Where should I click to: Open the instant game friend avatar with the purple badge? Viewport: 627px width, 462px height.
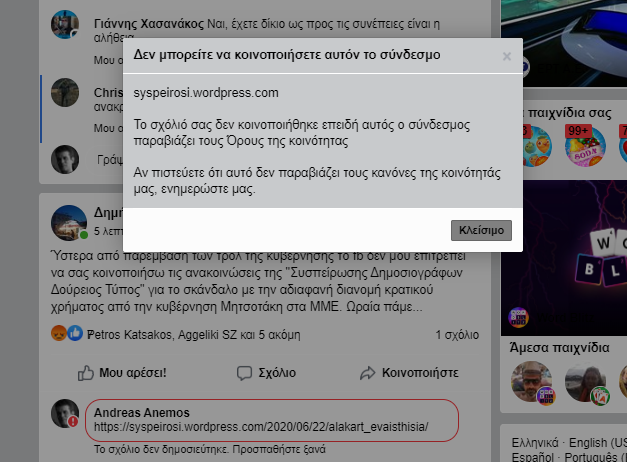pos(531,382)
